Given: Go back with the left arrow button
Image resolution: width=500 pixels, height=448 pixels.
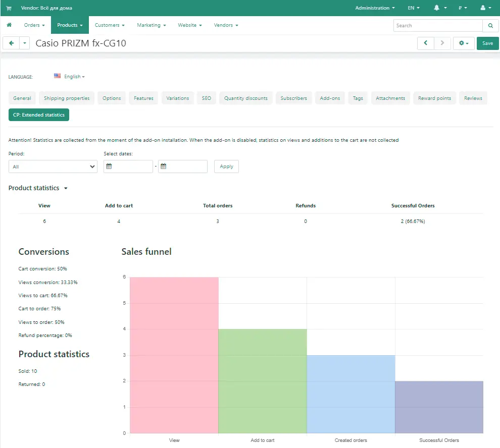Looking at the screenshot, I should [x=11, y=43].
